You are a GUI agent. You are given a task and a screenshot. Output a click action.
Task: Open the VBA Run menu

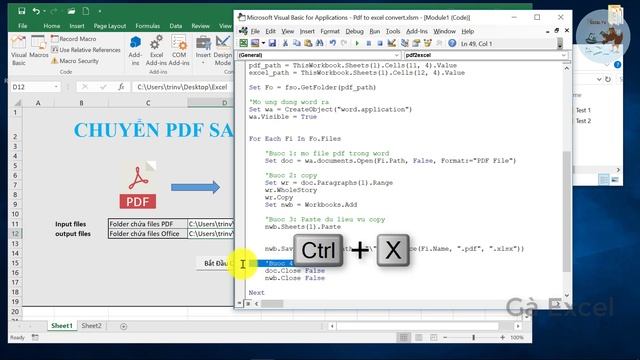click(375, 31)
